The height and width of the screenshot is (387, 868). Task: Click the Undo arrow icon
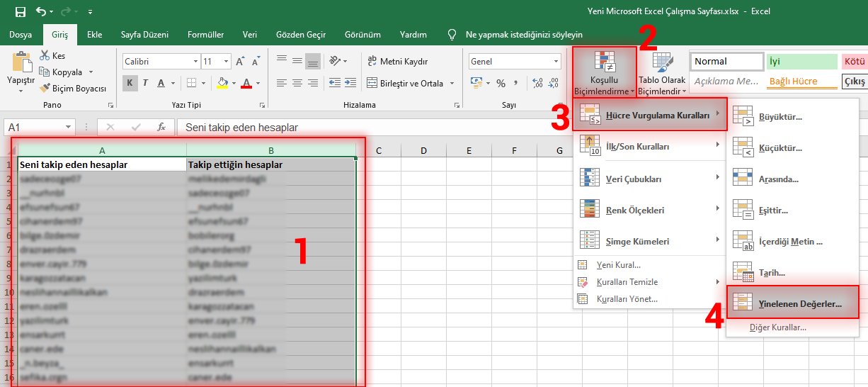pyautogui.click(x=41, y=12)
